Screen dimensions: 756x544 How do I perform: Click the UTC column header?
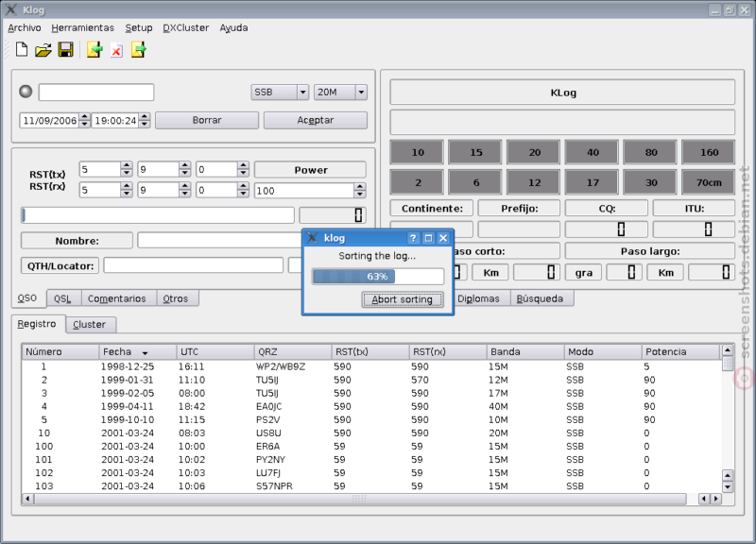point(215,351)
